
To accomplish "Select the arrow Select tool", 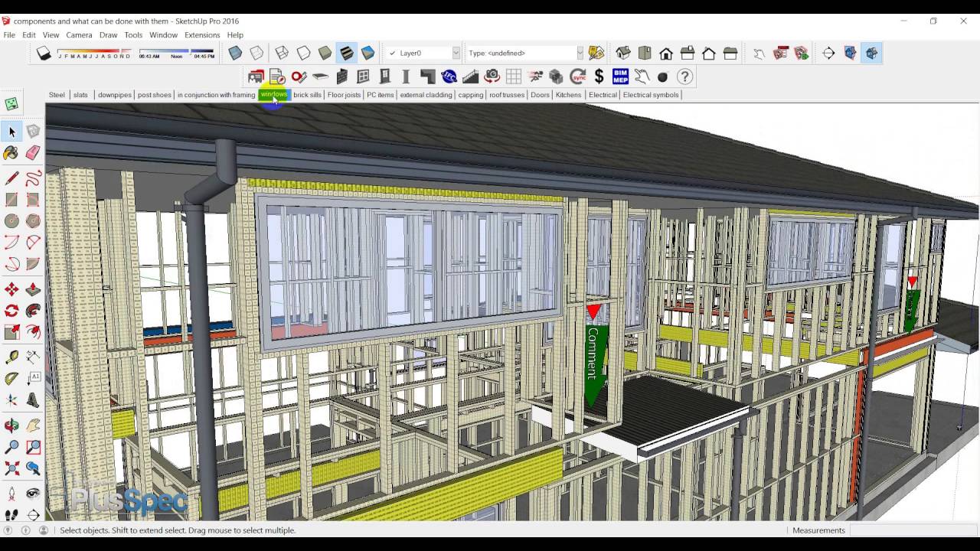I will (x=11, y=132).
